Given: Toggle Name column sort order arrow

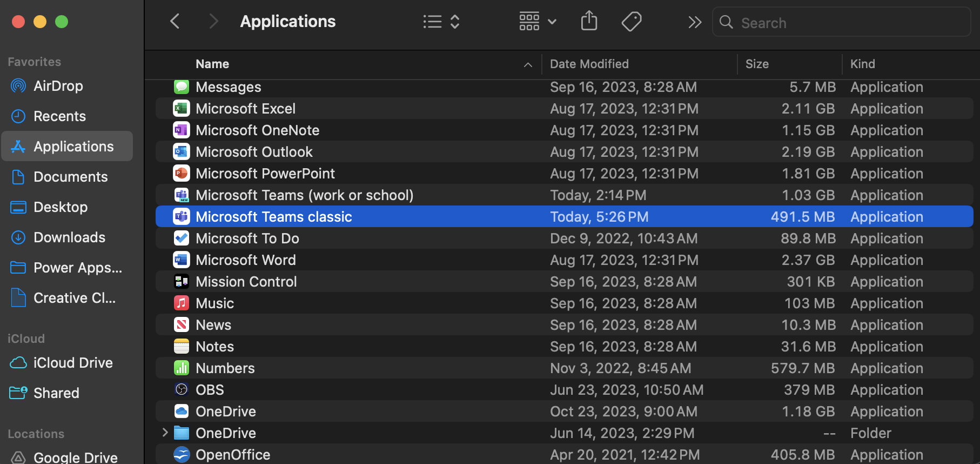Looking at the screenshot, I should [528, 65].
